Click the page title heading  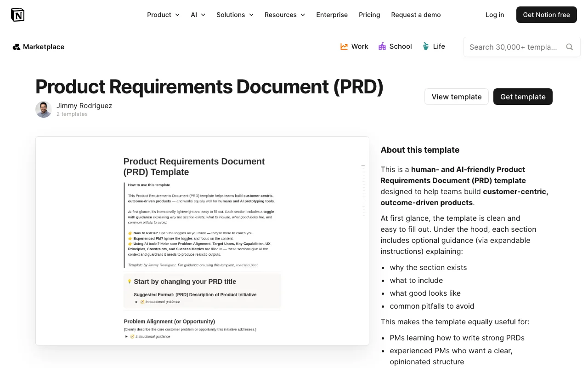209,87
